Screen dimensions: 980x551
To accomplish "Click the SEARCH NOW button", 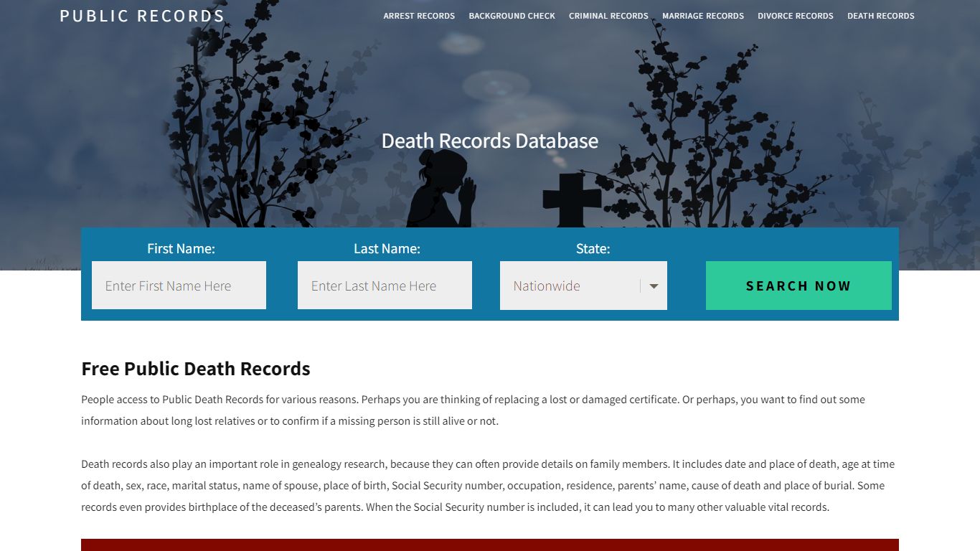I will 798,286.
